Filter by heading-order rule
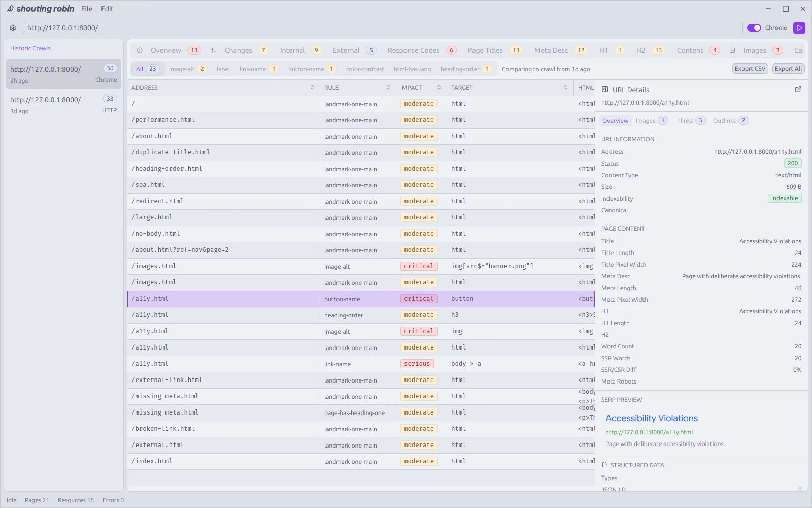 click(466, 69)
